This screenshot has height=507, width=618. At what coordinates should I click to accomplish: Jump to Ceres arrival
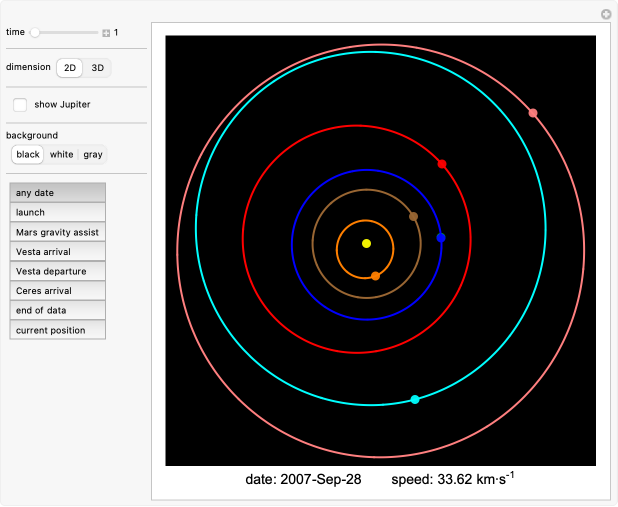click(57, 291)
